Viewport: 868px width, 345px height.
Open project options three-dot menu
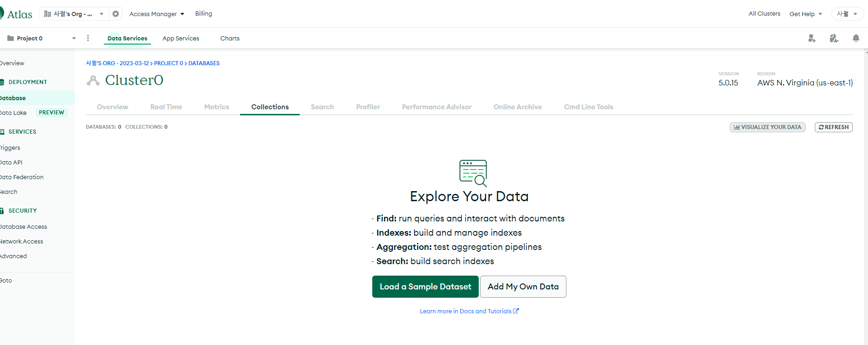pos(88,38)
